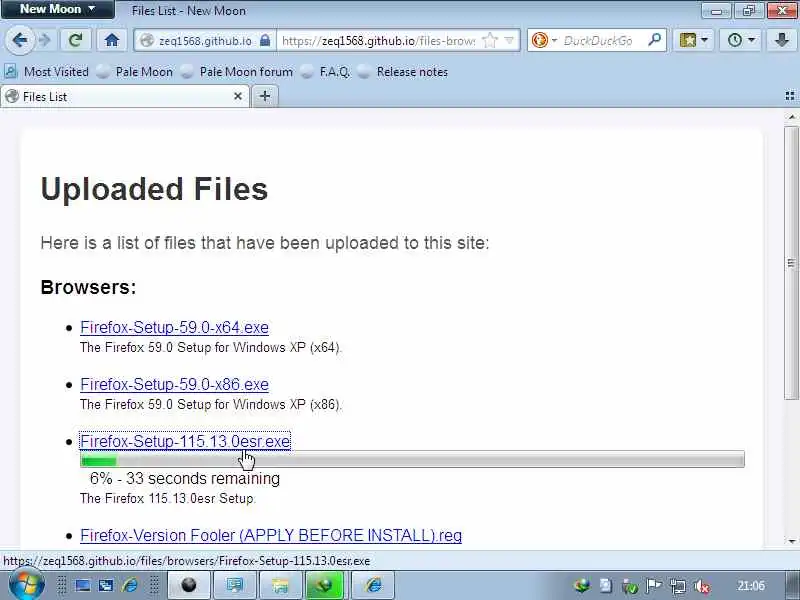Click the Switch Windows quick launch icon

click(106, 585)
